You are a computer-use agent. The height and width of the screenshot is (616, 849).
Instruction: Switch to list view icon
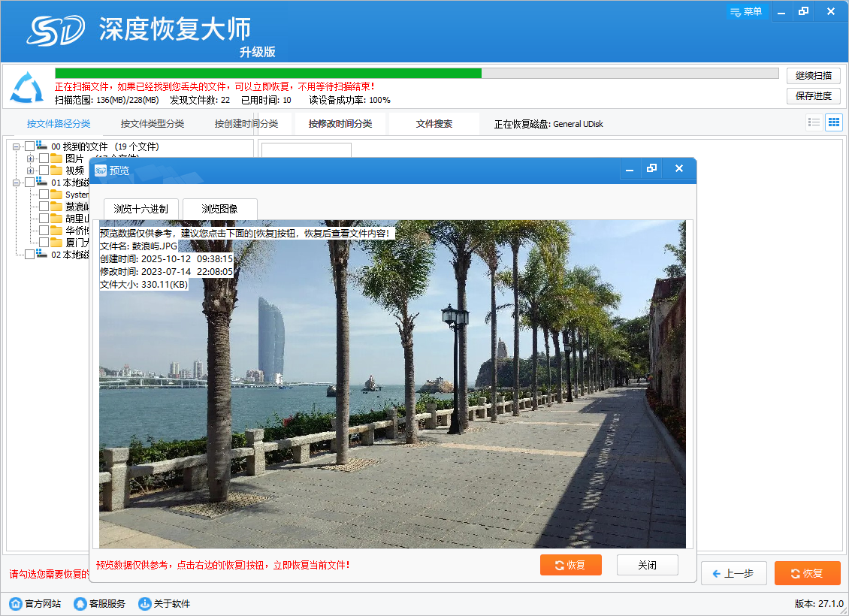coord(814,122)
